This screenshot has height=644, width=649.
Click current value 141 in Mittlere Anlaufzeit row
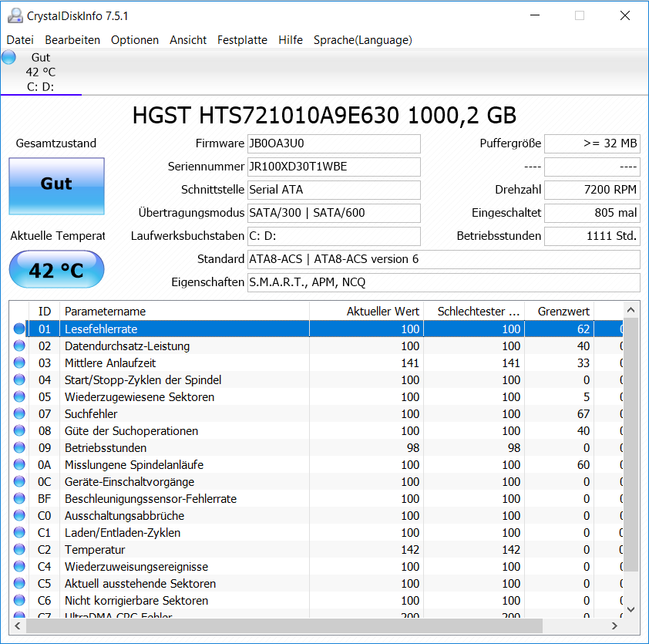click(x=410, y=362)
